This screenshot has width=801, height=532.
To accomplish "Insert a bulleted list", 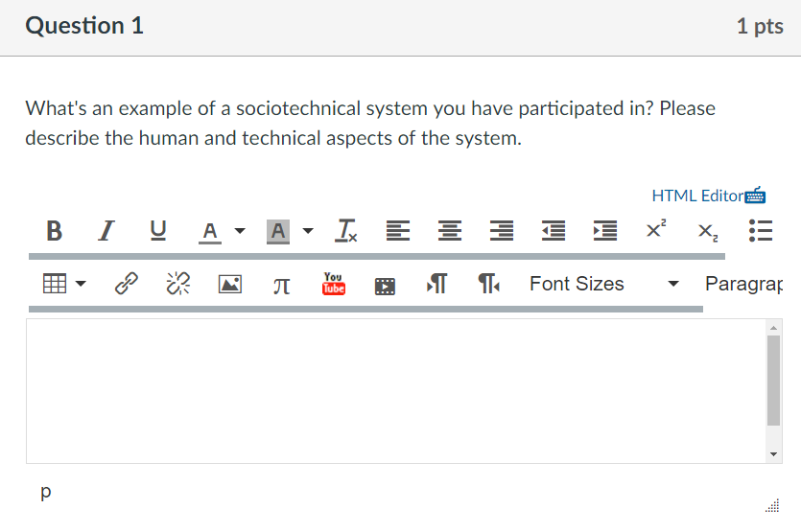I will tap(759, 231).
